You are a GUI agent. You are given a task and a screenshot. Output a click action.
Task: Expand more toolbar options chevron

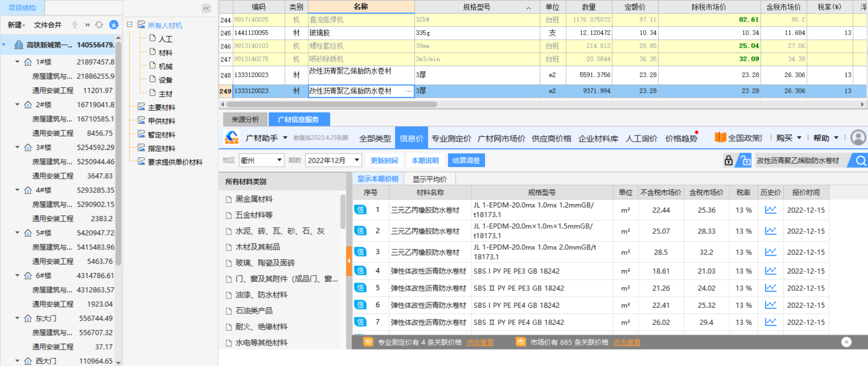pyautogui.click(x=87, y=25)
